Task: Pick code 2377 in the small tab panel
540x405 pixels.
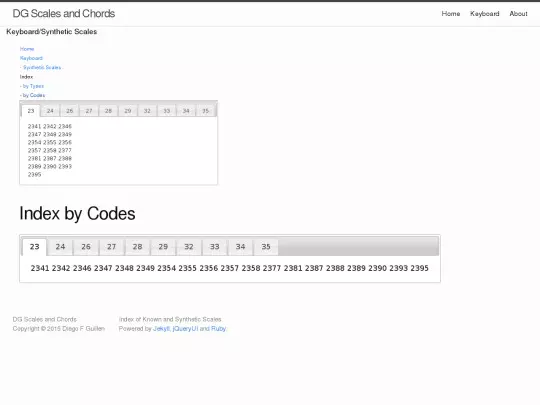Action: click(x=65, y=150)
